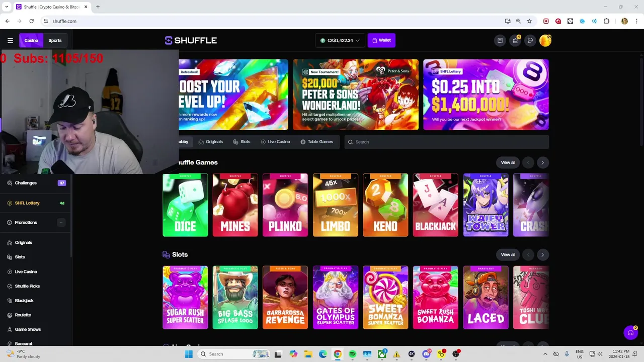The height and width of the screenshot is (362, 644).
Task: Select the Originals lobby tab
Action: 210,142
